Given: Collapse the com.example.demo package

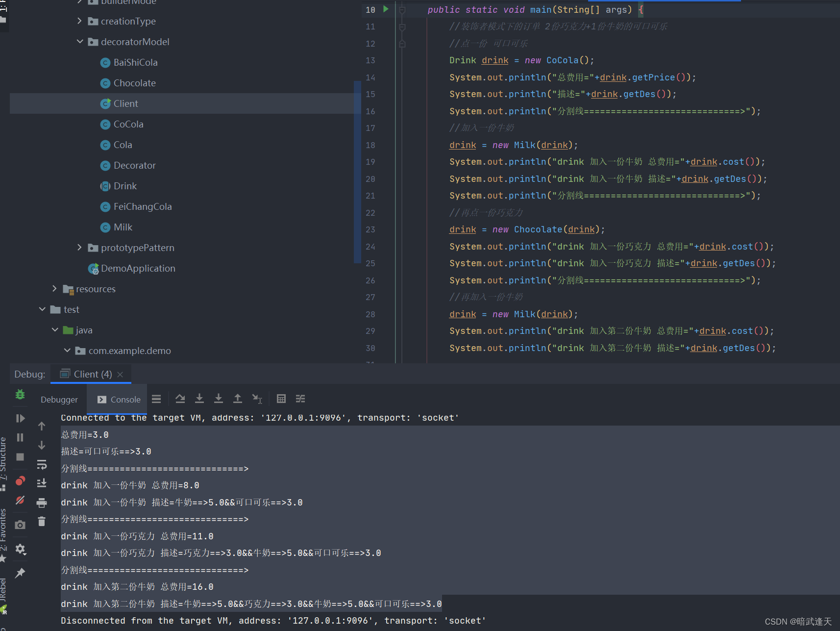Looking at the screenshot, I should coord(67,351).
